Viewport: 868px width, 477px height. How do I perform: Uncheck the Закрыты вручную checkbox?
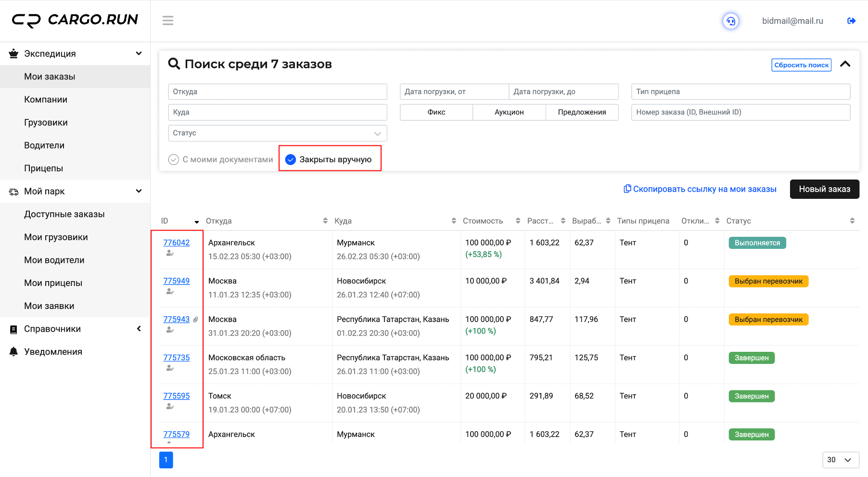pos(291,160)
